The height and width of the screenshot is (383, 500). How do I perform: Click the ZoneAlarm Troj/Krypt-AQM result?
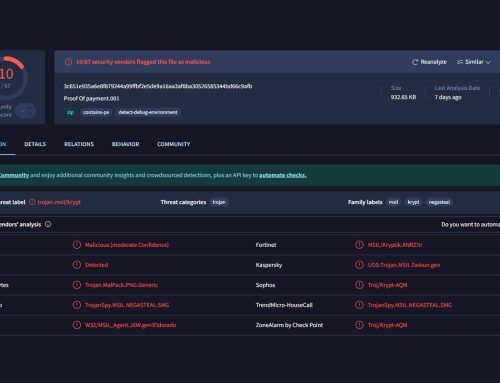387,325
